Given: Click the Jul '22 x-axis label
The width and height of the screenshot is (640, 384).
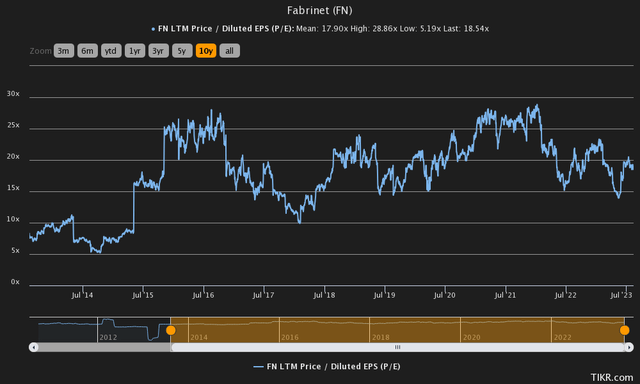Looking at the screenshot, I should pyautogui.click(x=565, y=295).
